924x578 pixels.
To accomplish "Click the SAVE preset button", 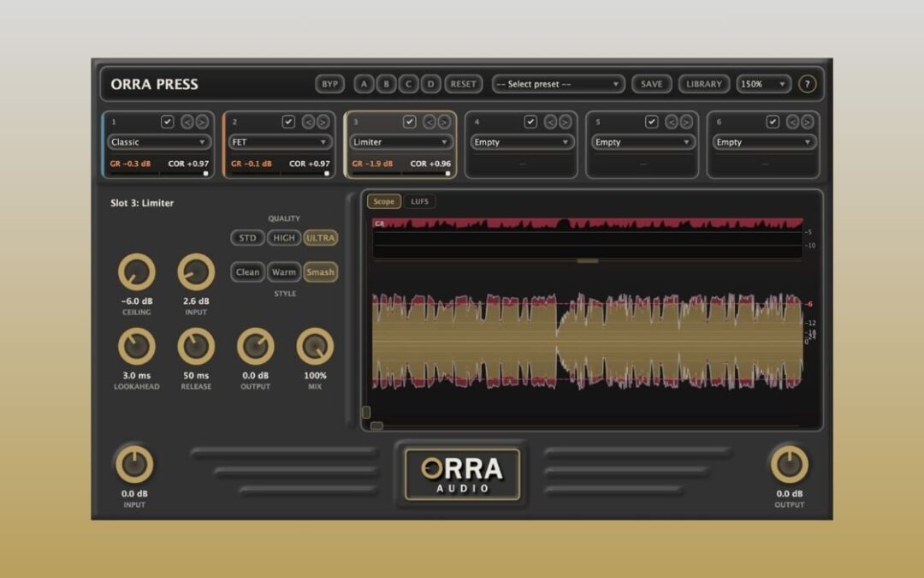I will pos(651,84).
